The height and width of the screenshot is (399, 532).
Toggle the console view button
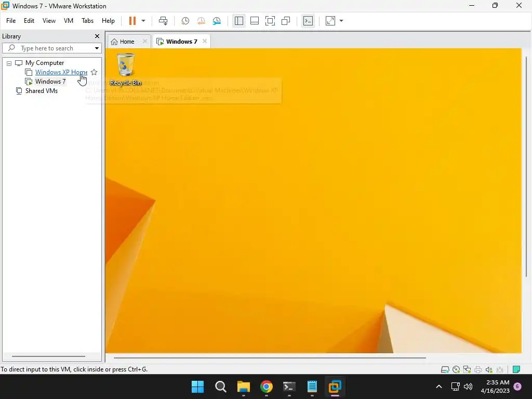pyautogui.click(x=308, y=21)
